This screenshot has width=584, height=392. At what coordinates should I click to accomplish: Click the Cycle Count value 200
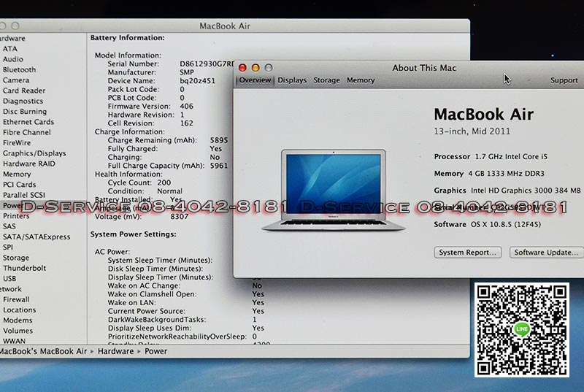pyautogui.click(x=164, y=182)
